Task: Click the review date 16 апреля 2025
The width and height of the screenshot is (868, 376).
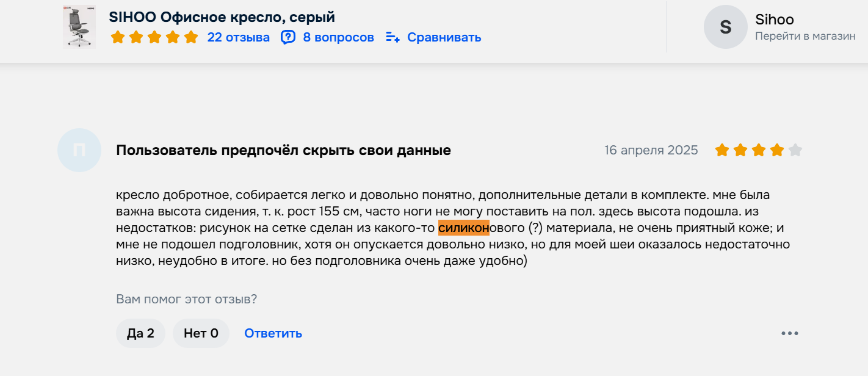Action: [x=651, y=150]
